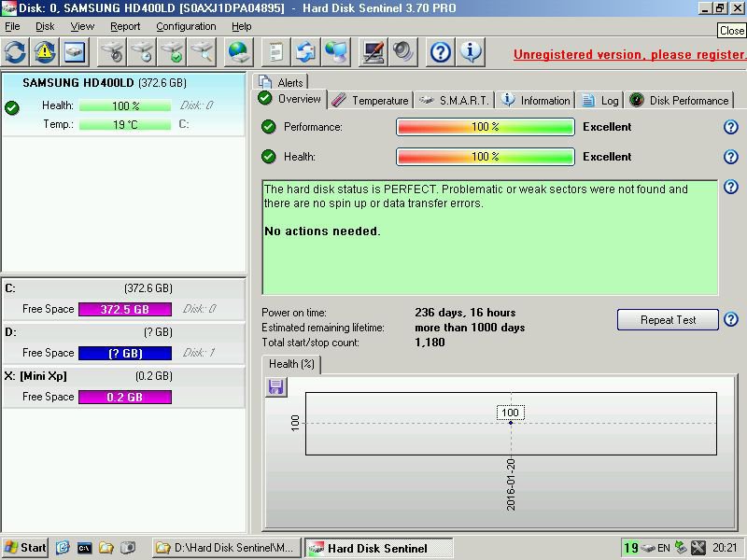Image resolution: width=747 pixels, height=560 pixels.
Task: Switch to the Information tab
Action: point(535,101)
